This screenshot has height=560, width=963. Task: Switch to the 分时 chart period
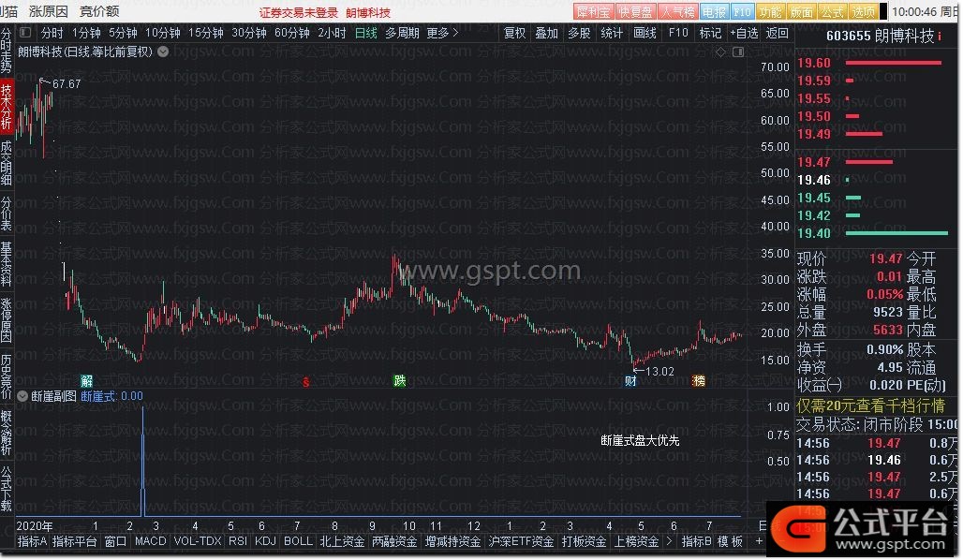pyautogui.click(x=52, y=33)
